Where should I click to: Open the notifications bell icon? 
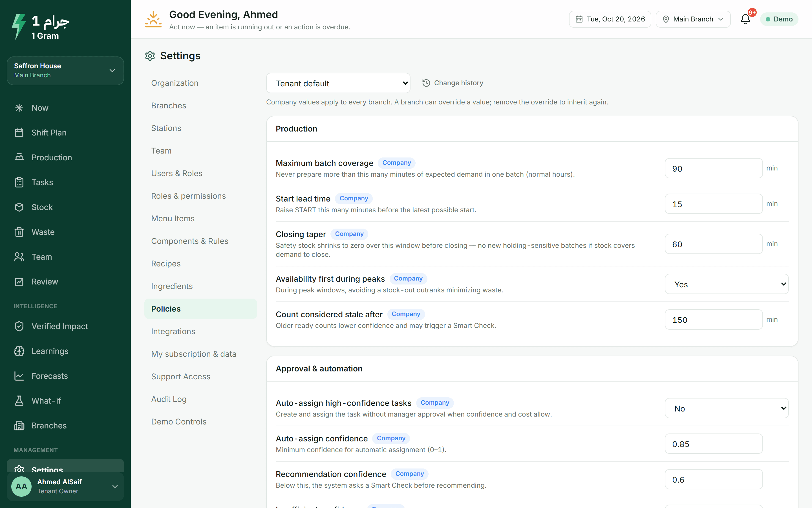pos(745,19)
